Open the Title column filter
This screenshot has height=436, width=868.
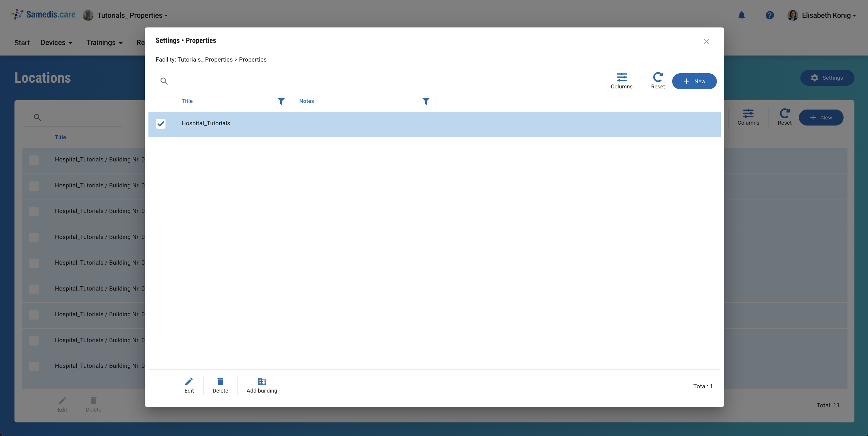(x=281, y=101)
